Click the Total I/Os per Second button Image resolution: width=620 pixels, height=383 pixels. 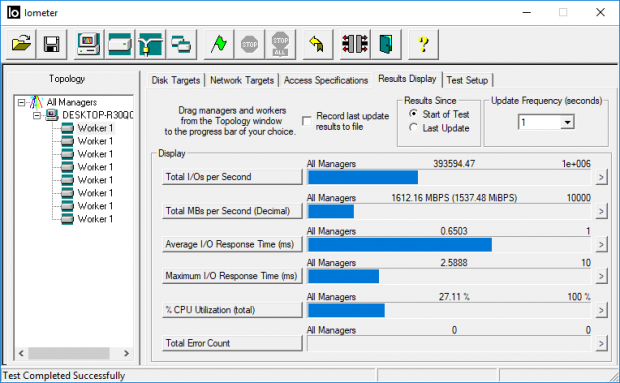click(x=232, y=177)
